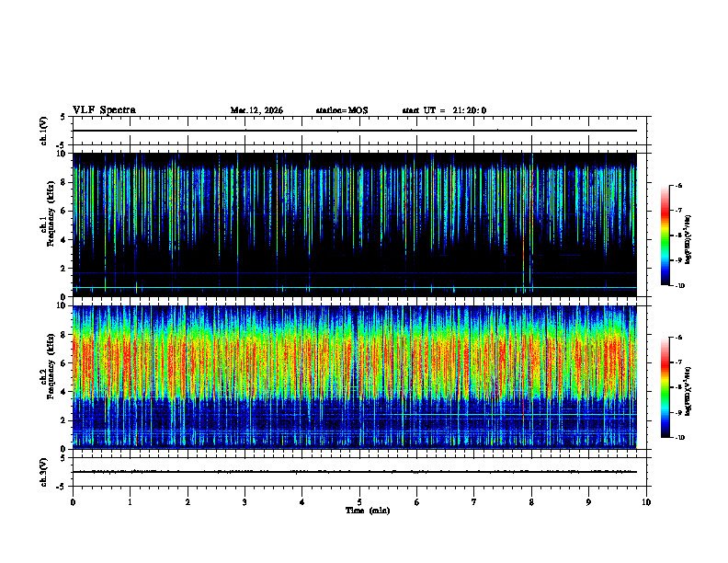
Task: Click the "-6" label on ch.2 colorbar
Action: pos(678,338)
